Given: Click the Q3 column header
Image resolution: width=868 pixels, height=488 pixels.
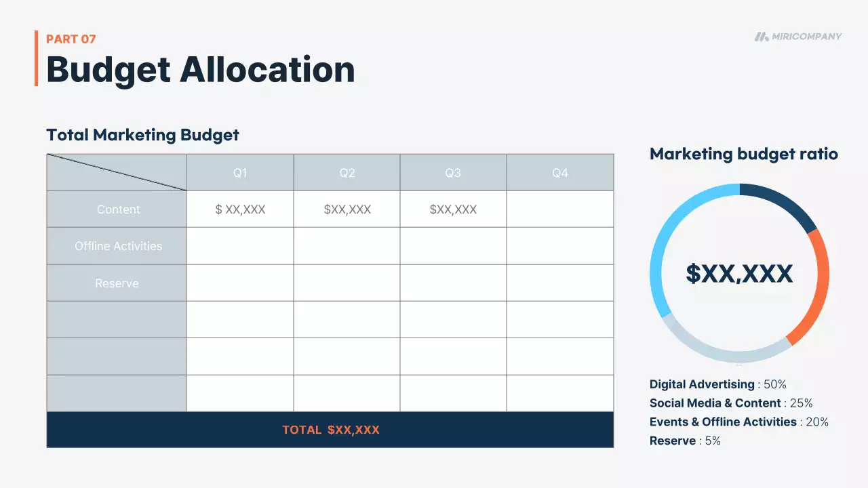Looking at the screenshot, I should pyautogui.click(x=453, y=173).
